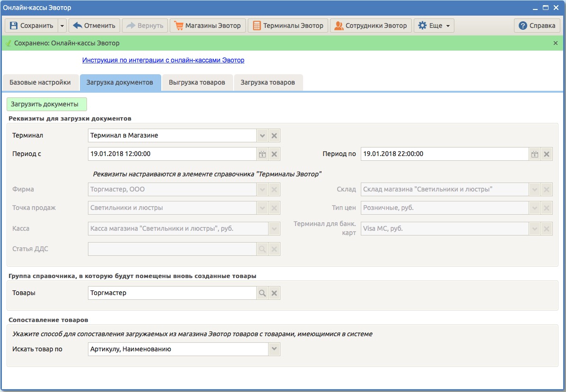
Task: Close the Онлайн-кассы Эвотор window
Action: tap(556, 8)
